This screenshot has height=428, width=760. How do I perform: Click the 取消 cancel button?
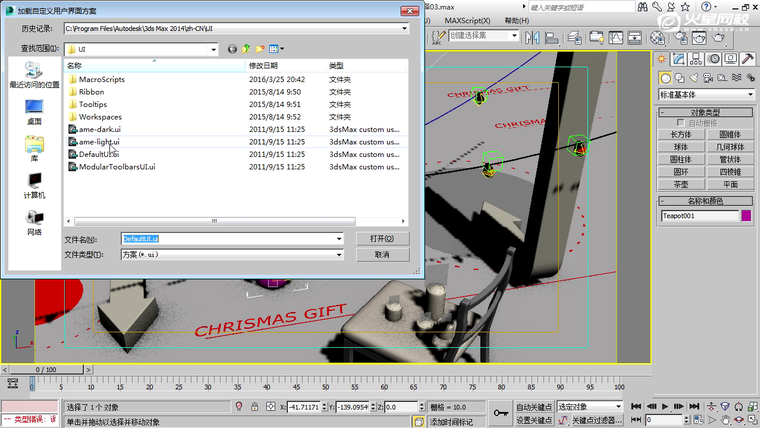click(382, 255)
